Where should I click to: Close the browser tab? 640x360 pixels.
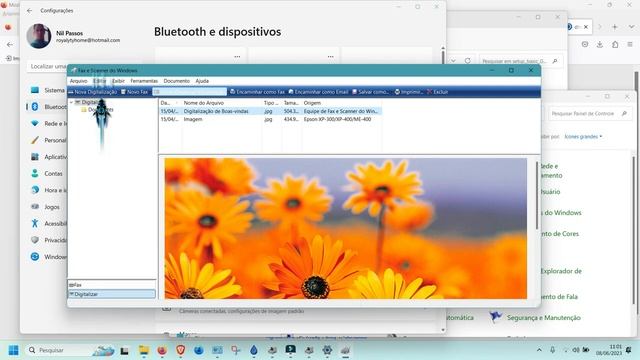tap(586, 27)
